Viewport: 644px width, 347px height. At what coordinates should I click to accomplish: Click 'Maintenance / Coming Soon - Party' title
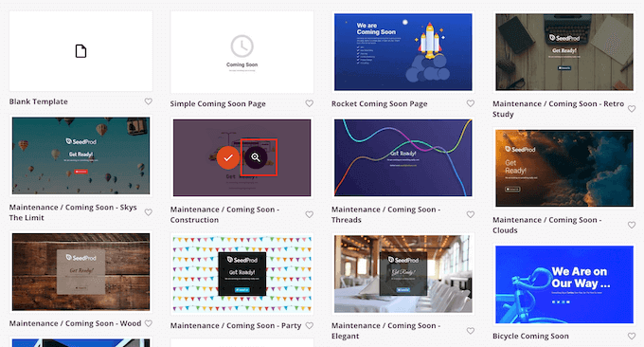pos(236,325)
